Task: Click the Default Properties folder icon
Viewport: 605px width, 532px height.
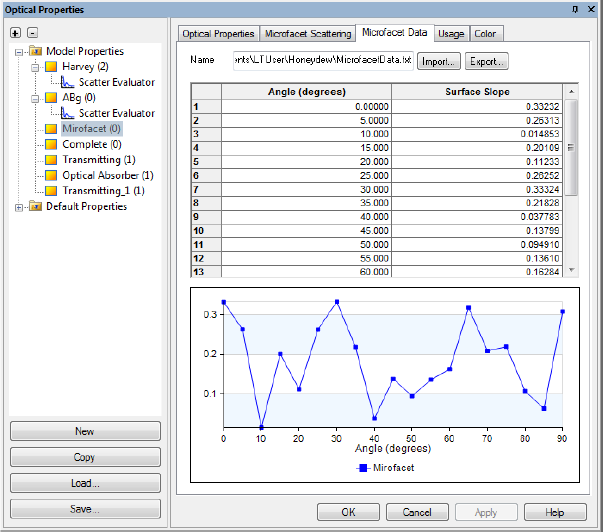Action: tap(35, 206)
